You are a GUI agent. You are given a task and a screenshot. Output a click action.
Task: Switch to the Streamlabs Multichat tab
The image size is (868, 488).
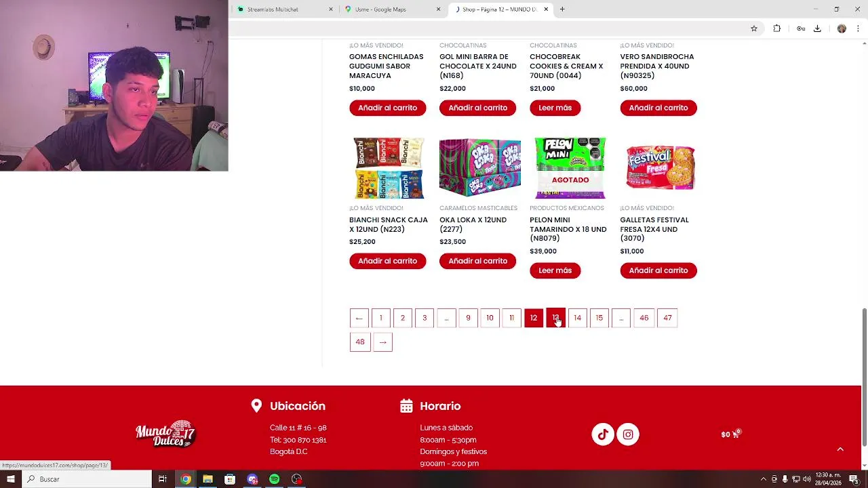pos(284,9)
